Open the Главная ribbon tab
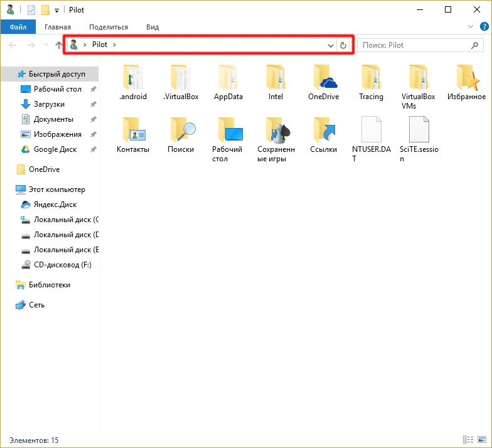Screen dimensions: 492x448 pyautogui.click(x=58, y=27)
